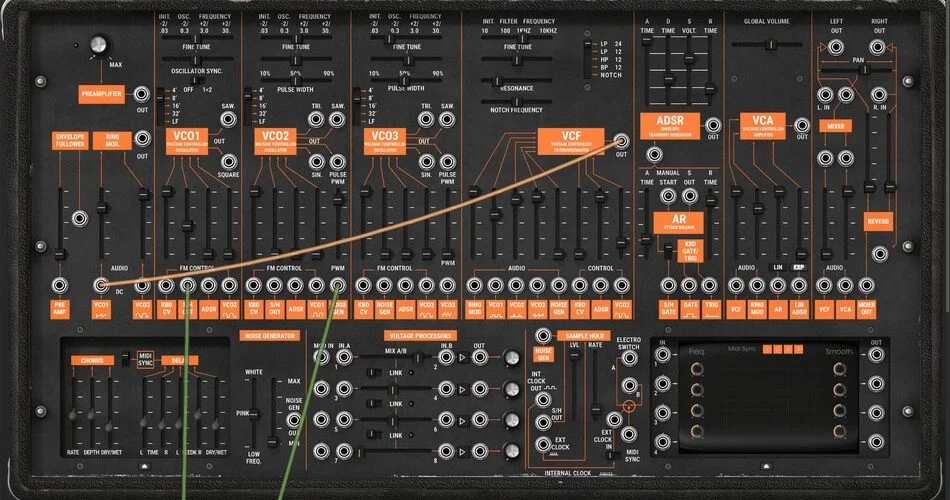Click the LEFT OUT jack
Screen dimensions: 950x500
[836, 47]
